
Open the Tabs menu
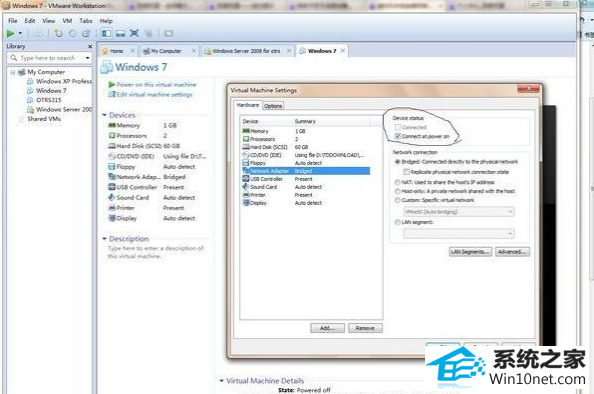coord(86,21)
